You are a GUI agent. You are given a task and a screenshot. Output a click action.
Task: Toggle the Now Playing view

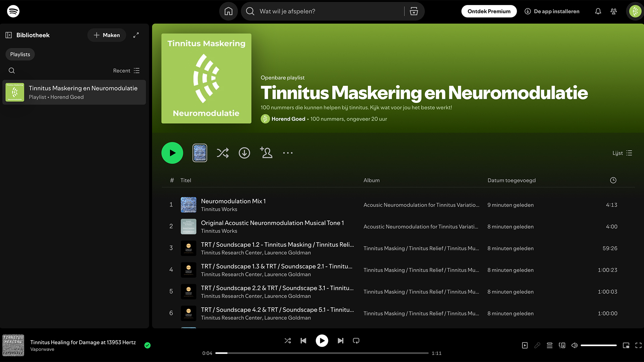[x=525, y=345]
